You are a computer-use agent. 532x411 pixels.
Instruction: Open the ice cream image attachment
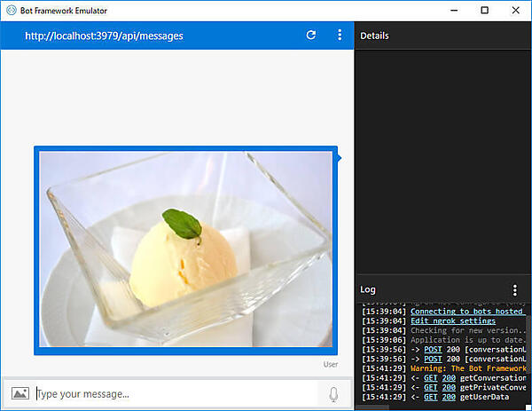click(185, 250)
